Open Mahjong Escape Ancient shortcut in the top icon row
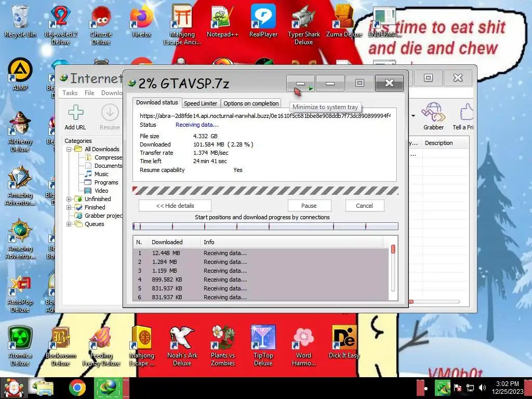The image size is (532, 399). (x=182, y=24)
